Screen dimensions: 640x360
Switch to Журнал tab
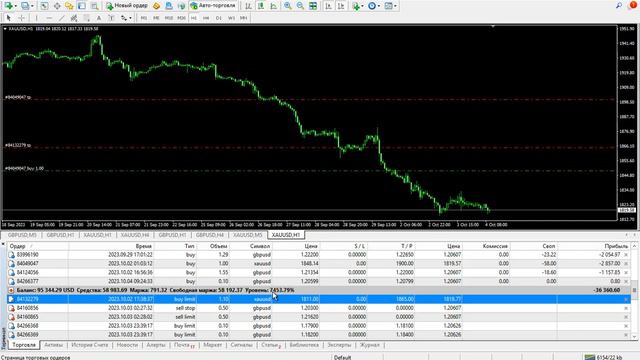click(370, 345)
